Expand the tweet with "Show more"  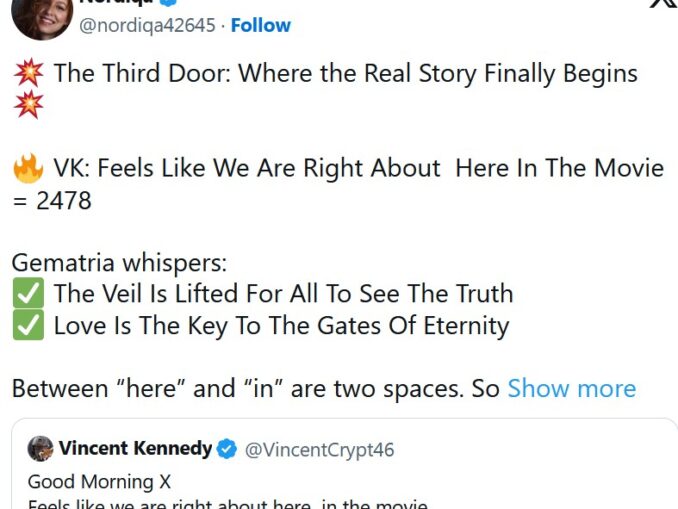(571, 388)
